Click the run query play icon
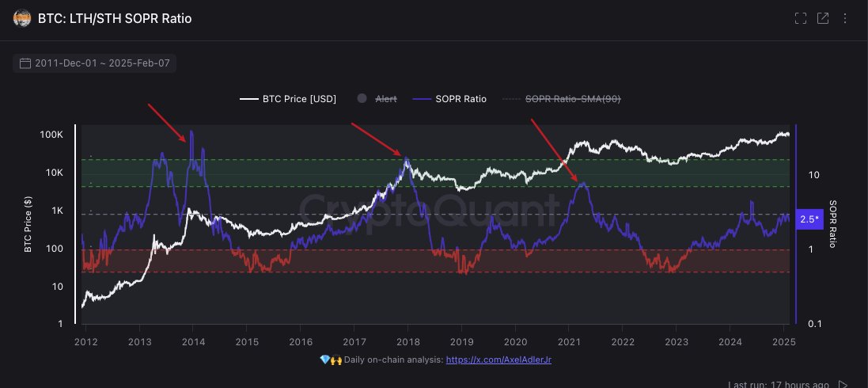 click(843, 384)
